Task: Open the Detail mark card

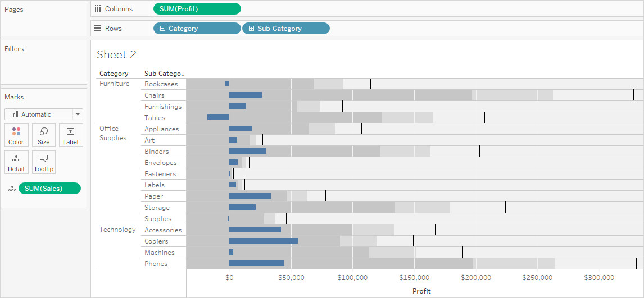Action: (16, 162)
